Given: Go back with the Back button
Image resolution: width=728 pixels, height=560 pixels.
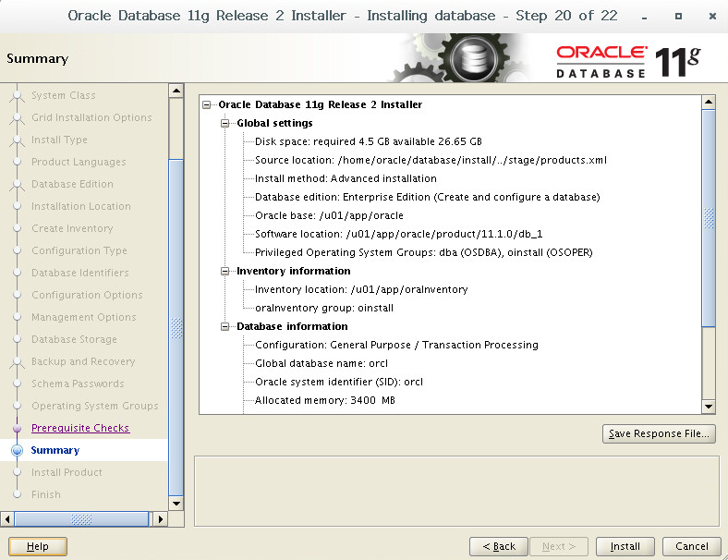Looking at the screenshot, I should 499,546.
